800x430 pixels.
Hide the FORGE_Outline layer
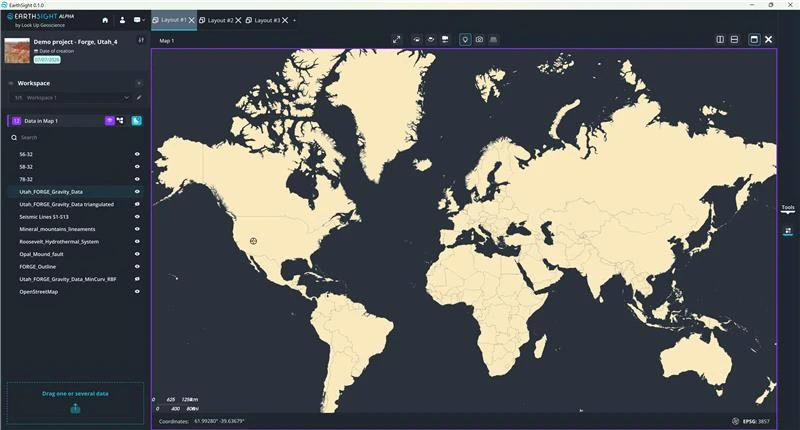137,267
